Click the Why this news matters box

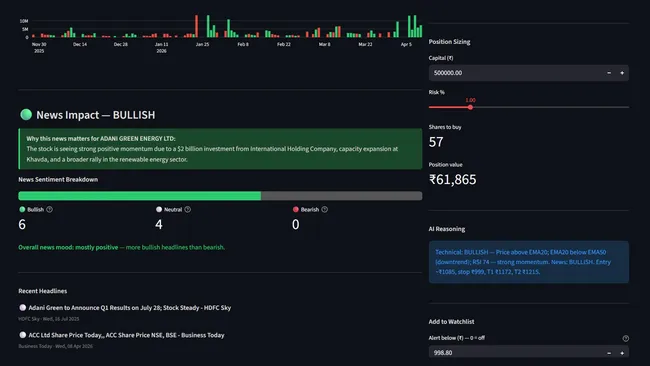(x=220, y=149)
